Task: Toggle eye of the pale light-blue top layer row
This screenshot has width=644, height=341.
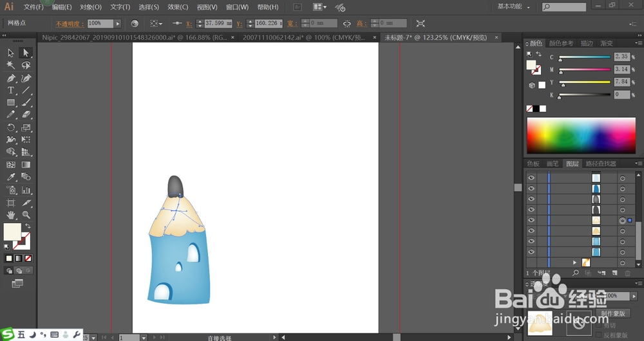Action: click(531, 178)
